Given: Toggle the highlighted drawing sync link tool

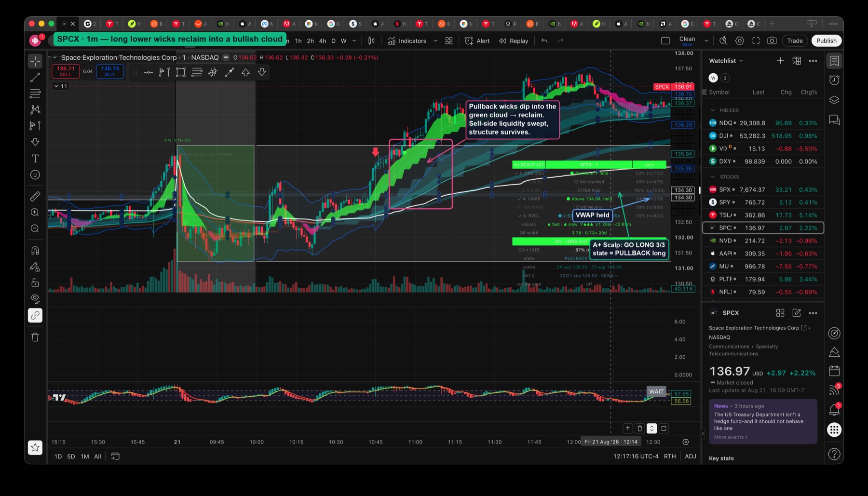Looking at the screenshot, I should tap(35, 315).
